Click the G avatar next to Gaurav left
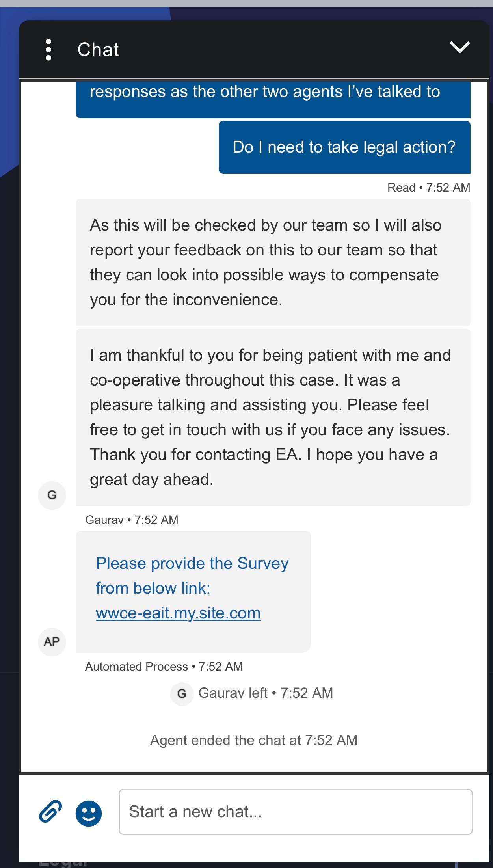The height and width of the screenshot is (868, 493). coord(182,693)
